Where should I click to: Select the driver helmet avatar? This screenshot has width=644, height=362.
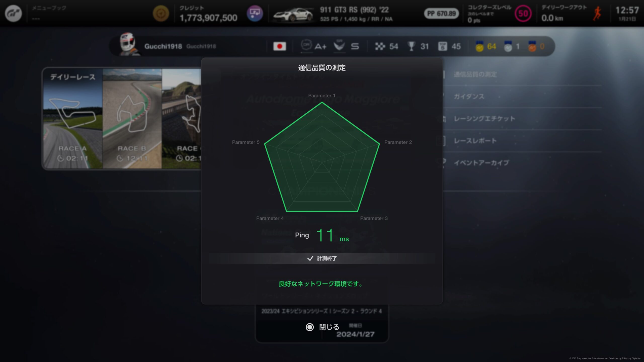point(128,44)
